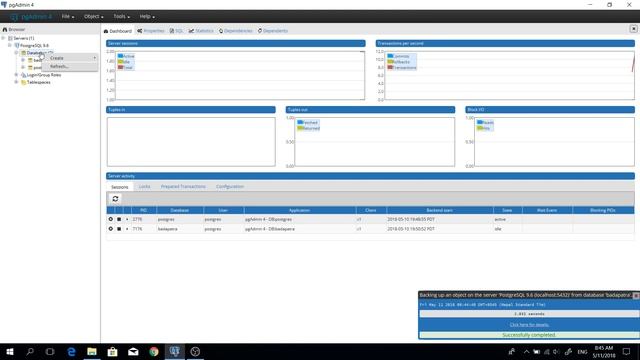Switch to the Dashboard tab
Screen dimensions: 640x360
click(118, 31)
